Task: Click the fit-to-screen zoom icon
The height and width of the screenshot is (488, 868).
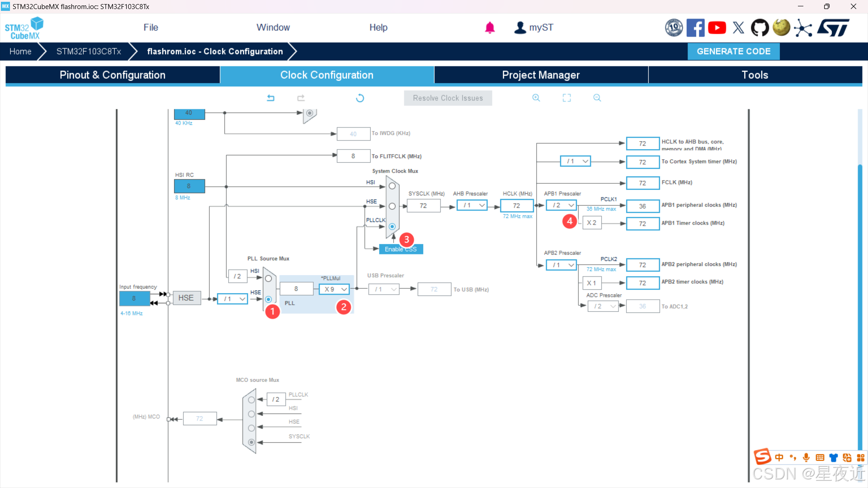Action: 566,98
